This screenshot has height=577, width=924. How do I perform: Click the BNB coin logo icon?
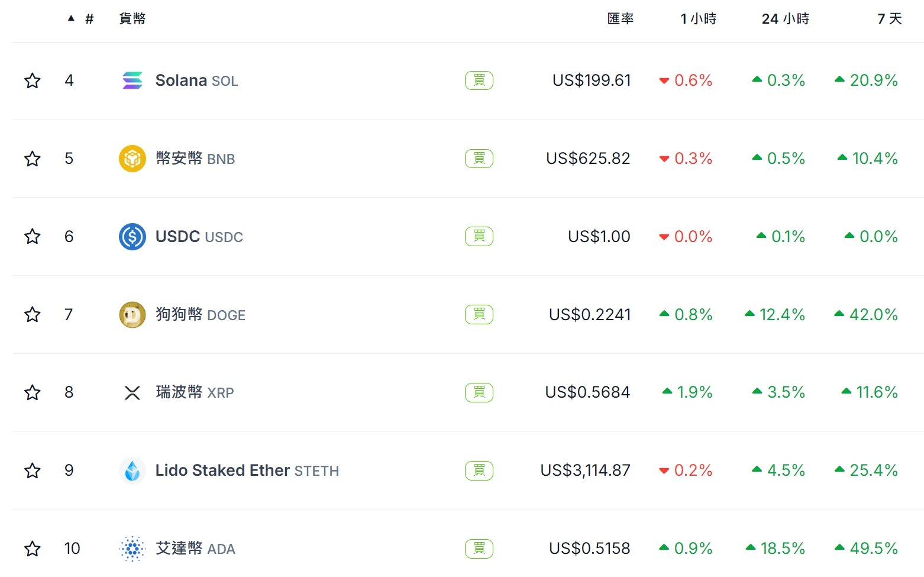pyautogui.click(x=132, y=159)
